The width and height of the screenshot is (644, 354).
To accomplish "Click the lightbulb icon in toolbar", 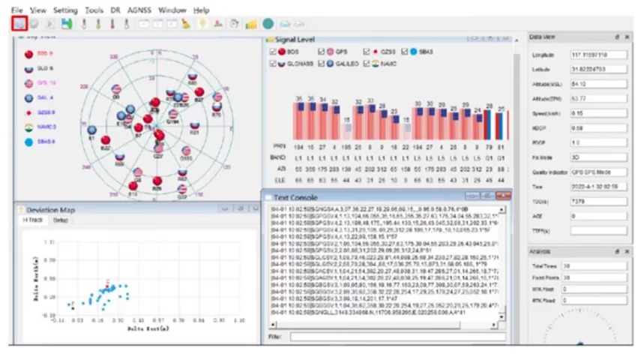I will point(202,24).
